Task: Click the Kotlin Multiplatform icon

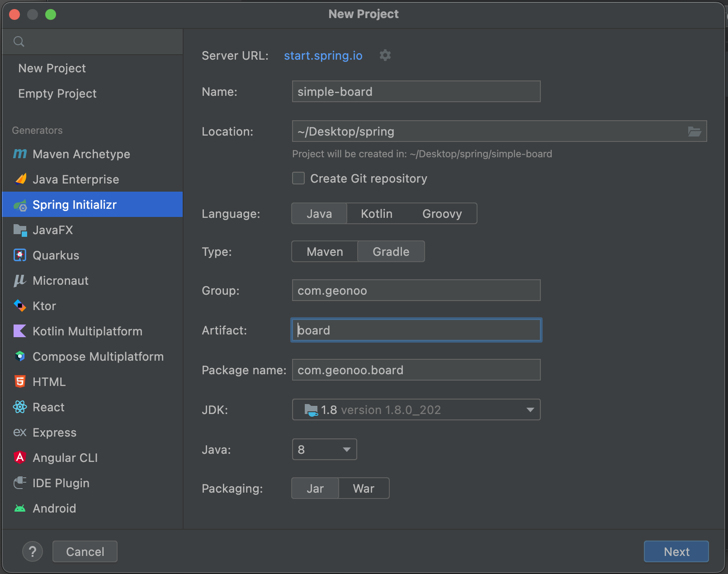Action: coord(20,331)
